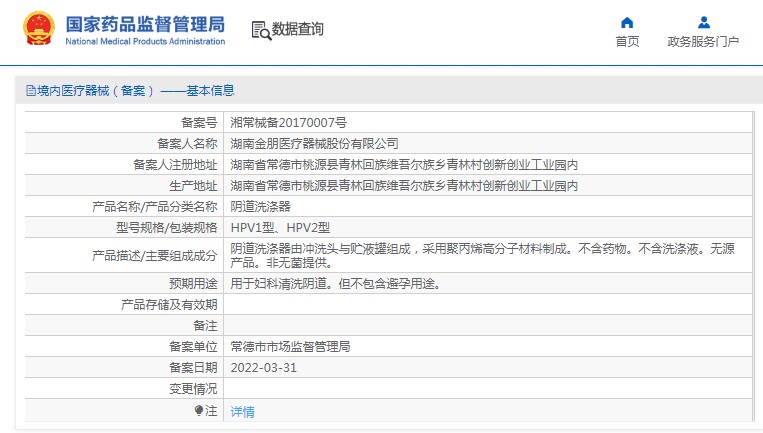
Task: Click the user icon above 政务服务门户
Action: (x=704, y=22)
